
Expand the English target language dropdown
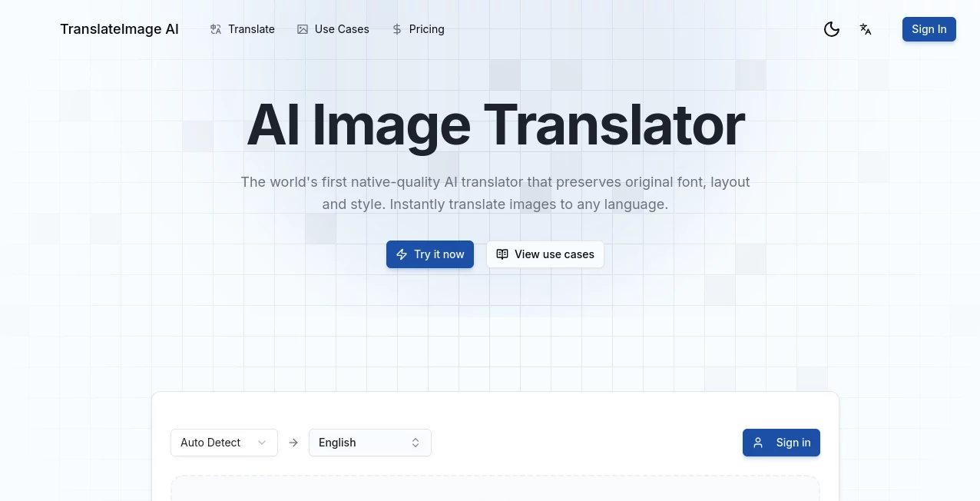[370, 443]
